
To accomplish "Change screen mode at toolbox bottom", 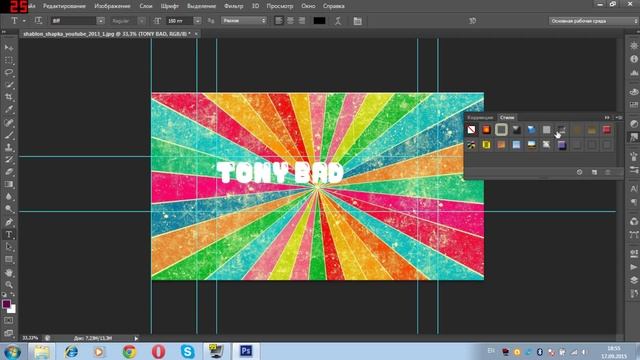I will pyautogui.click(x=9, y=333).
